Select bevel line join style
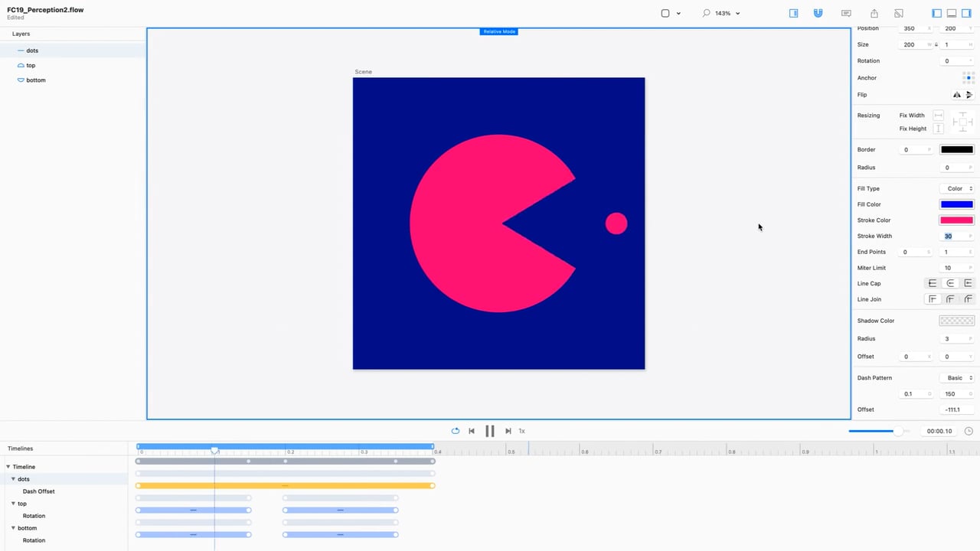The height and width of the screenshot is (551, 980). [x=968, y=299]
